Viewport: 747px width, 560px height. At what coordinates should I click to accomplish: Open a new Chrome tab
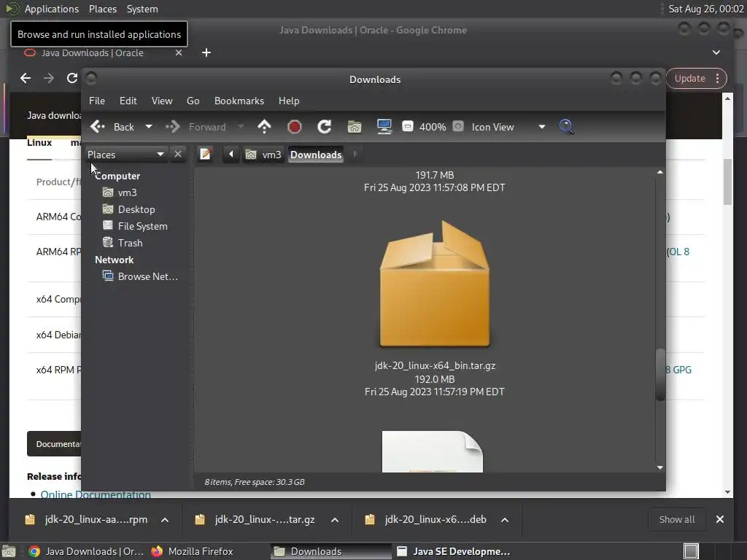coord(206,52)
